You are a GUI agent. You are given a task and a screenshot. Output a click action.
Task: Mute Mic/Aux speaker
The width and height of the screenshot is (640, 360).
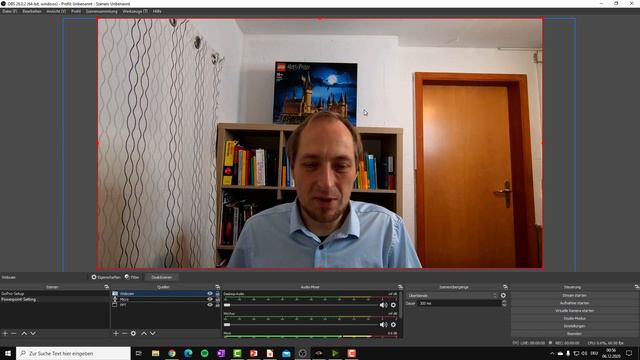tap(383, 325)
